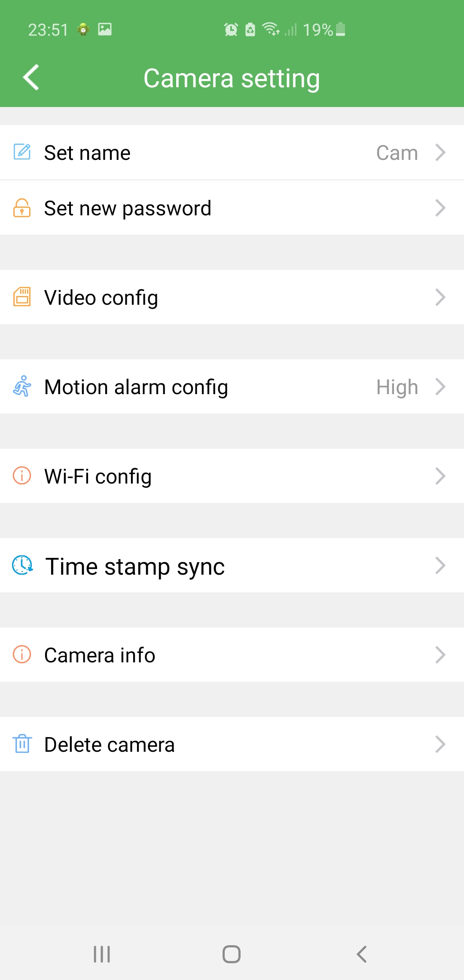Open Android recent apps button
The image size is (464, 980).
pos(102,954)
